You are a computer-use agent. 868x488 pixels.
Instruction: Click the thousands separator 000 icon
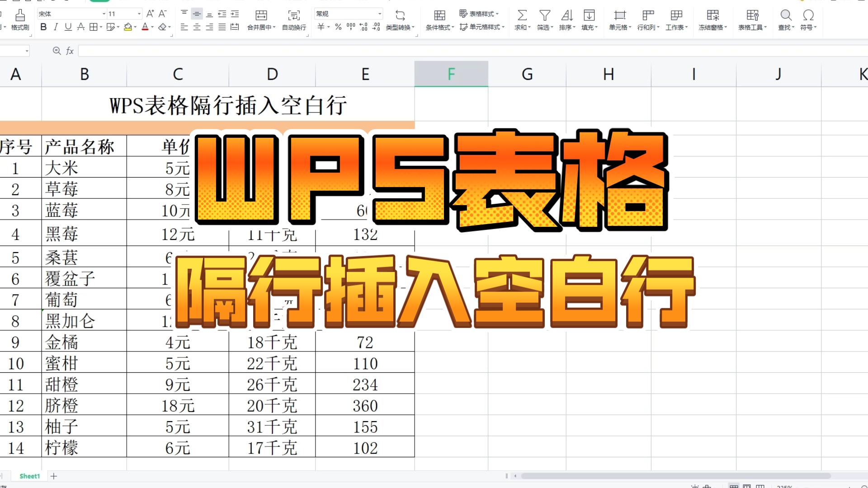click(x=351, y=27)
